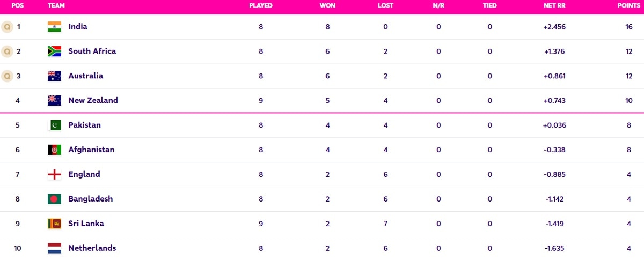644x260 pixels.
Task: Open the New Zealand team link
Action: [x=93, y=100]
